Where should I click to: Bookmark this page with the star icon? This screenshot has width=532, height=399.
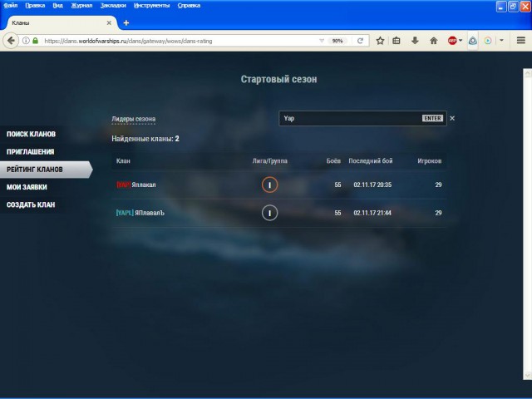tap(380, 41)
